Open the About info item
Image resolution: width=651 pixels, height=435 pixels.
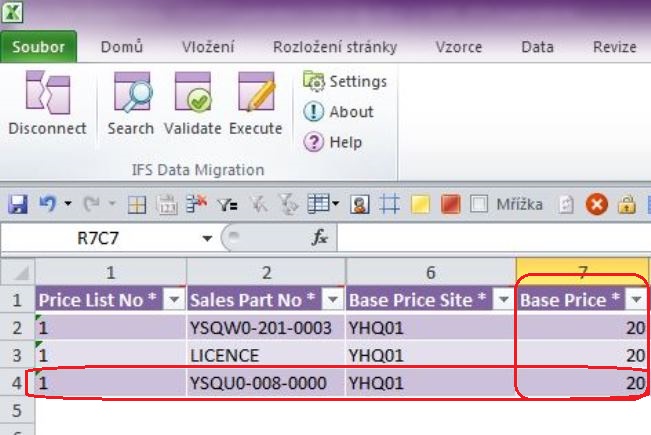(x=338, y=112)
